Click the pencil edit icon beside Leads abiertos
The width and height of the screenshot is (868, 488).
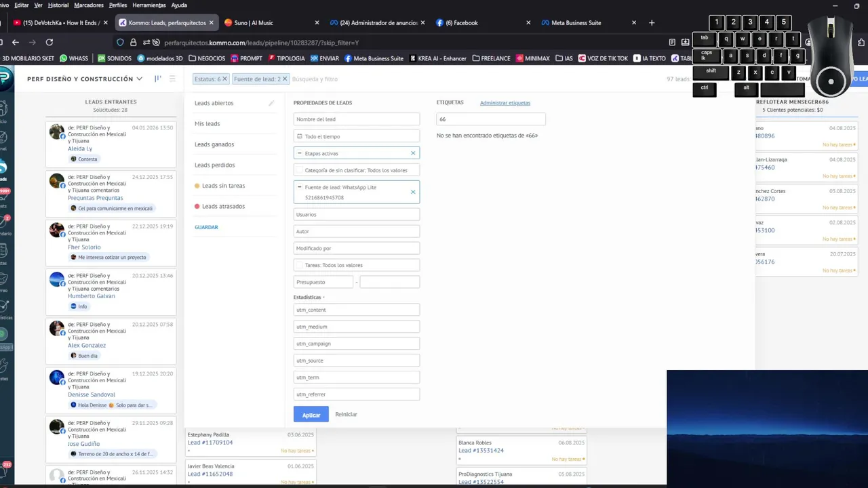point(271,103)
